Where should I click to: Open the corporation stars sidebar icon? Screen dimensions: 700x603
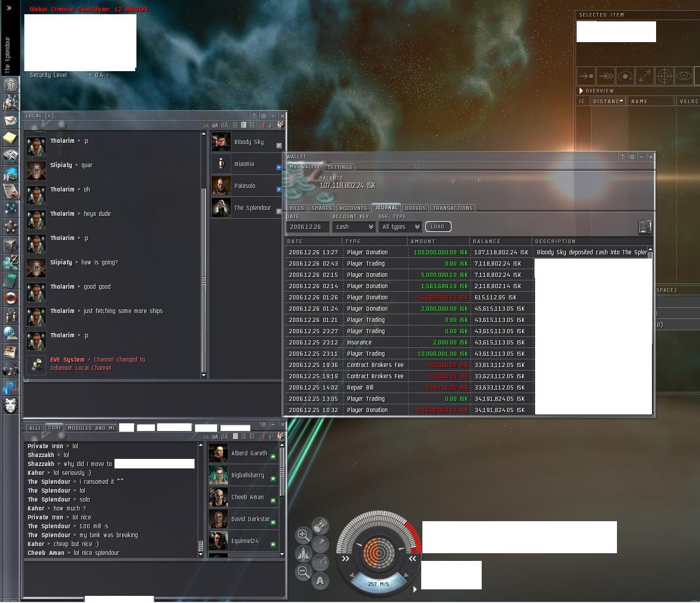pos(10,226)
